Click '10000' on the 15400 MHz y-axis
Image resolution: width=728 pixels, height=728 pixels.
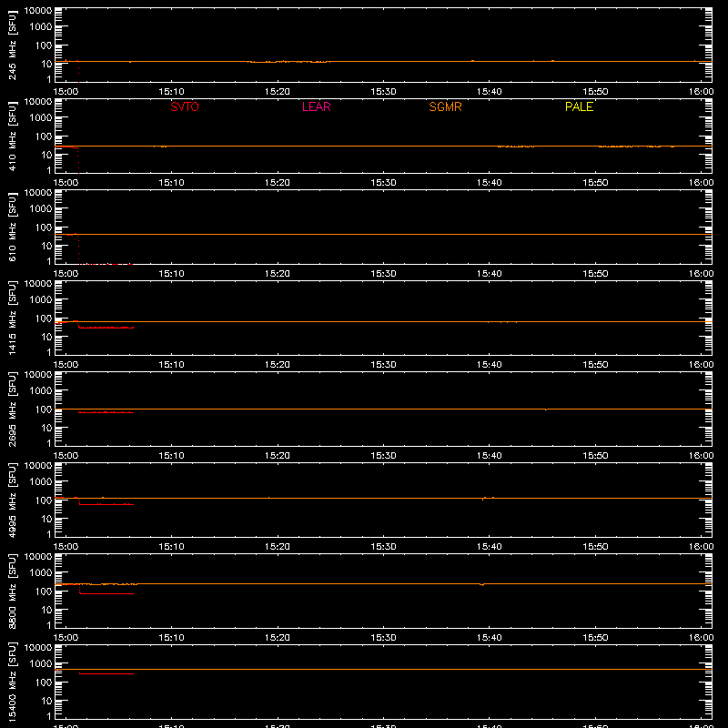point(38,648)
